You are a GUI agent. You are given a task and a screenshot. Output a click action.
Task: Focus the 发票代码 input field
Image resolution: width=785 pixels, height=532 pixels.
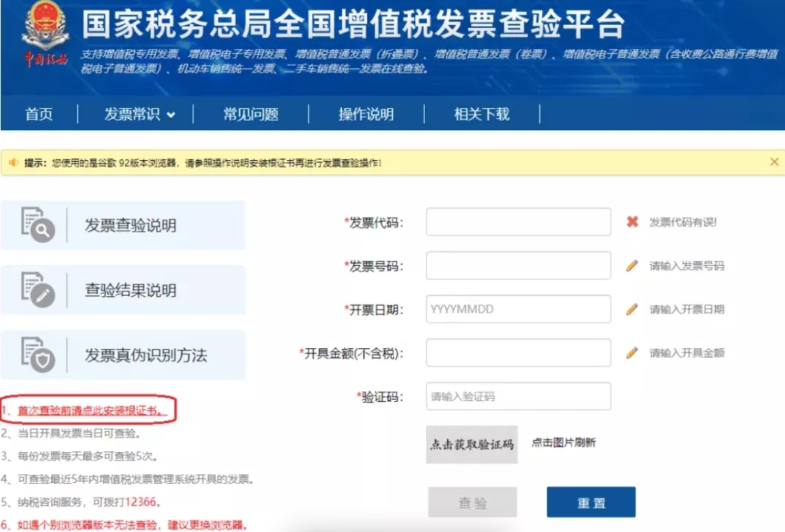518,222
